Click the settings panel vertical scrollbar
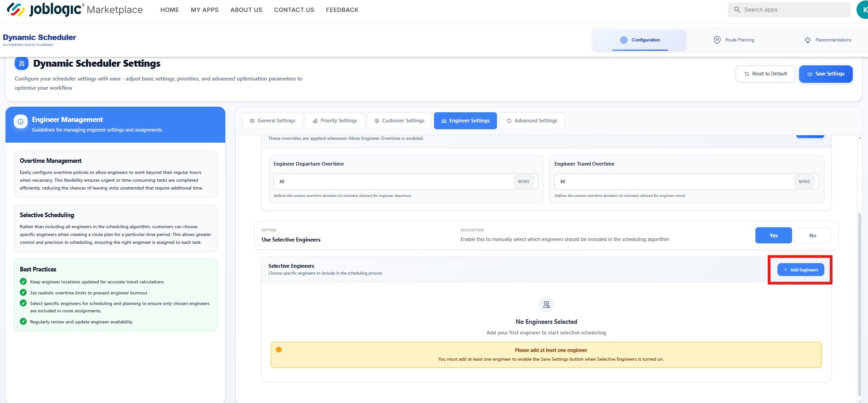 click(x=859, y=304)
